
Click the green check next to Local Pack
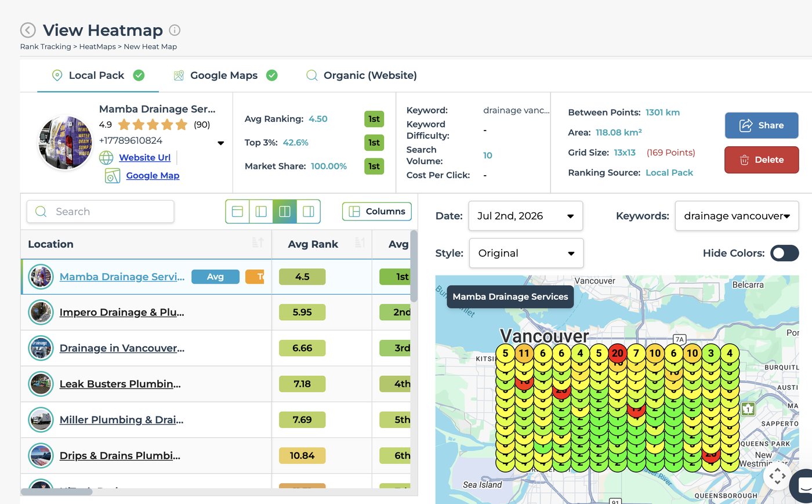tap(139, 75)
